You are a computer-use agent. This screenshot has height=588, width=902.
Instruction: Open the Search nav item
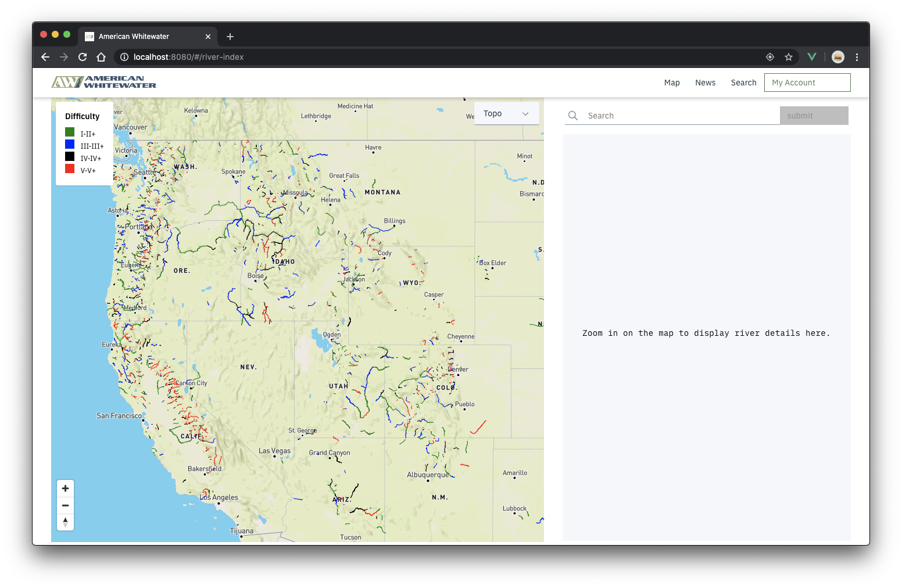[x=743, y=83]
